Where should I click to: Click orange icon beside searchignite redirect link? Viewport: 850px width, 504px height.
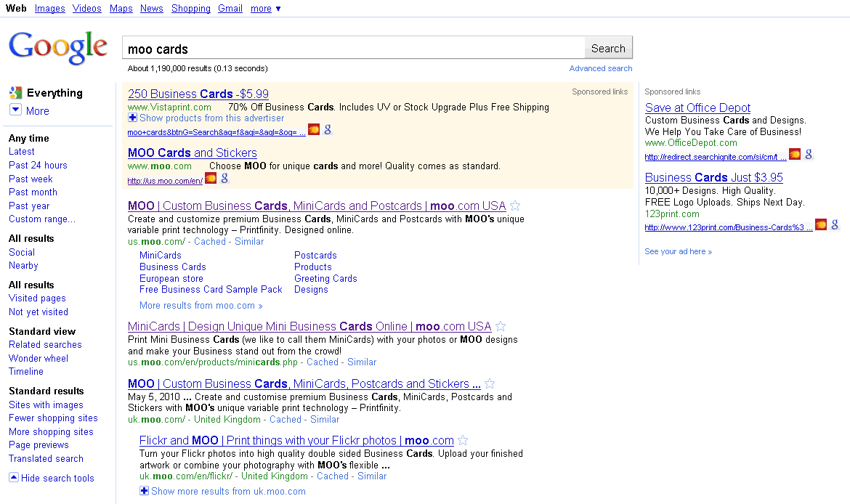pos(795,155)
